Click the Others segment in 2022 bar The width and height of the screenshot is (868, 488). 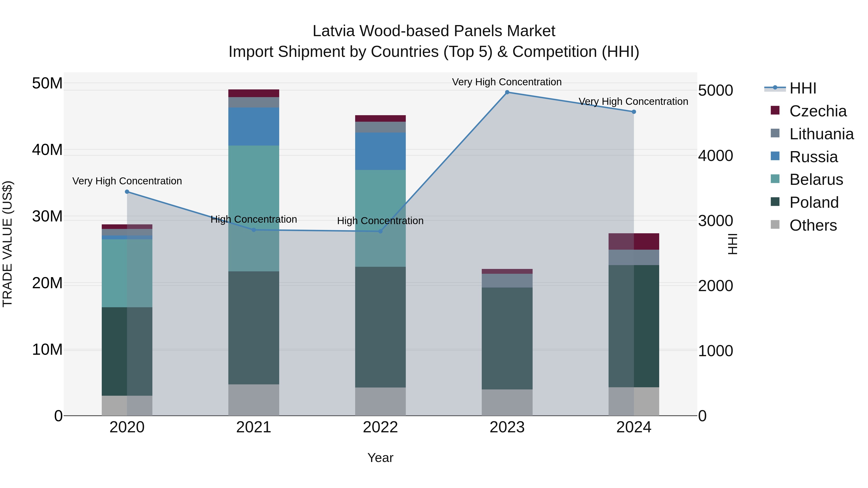380,401
